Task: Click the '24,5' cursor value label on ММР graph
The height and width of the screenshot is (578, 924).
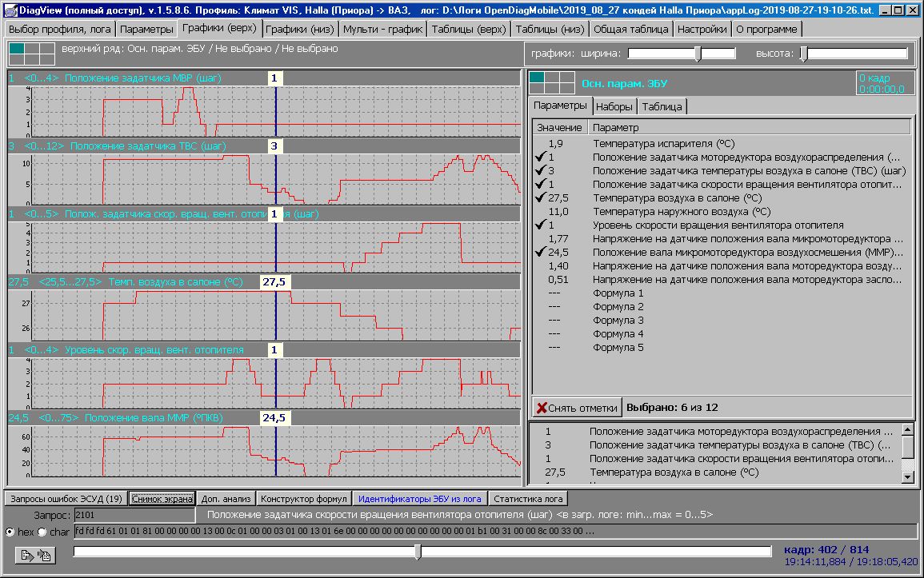Action: pyautogui.click(x=274, y=418)
